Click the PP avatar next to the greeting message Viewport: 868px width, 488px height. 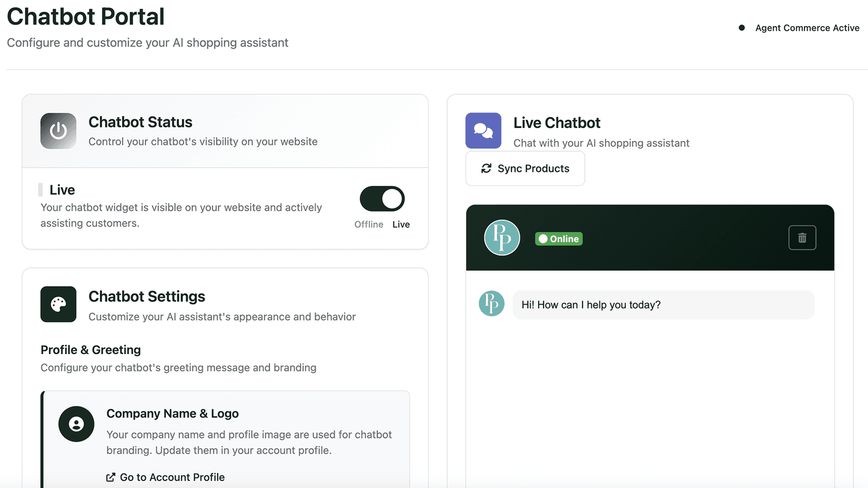pos(491,305)
